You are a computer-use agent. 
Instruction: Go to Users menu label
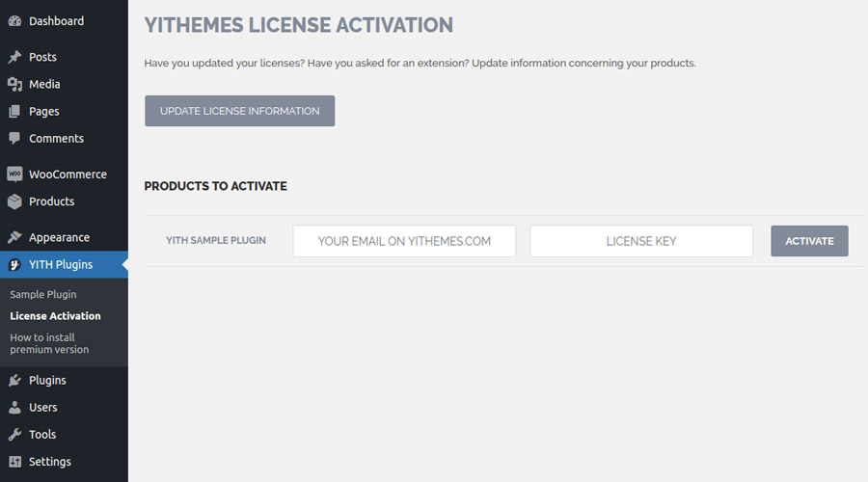[43, 408]
